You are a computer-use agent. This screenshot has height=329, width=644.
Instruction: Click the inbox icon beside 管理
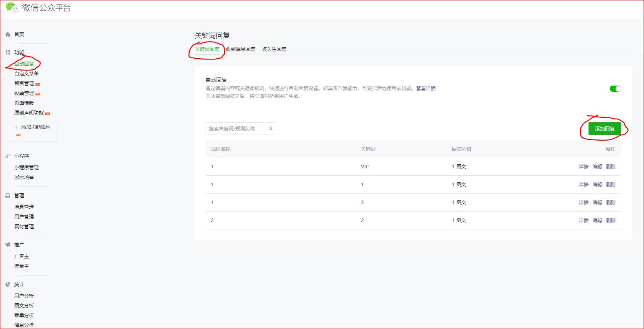tap(8, 196)
